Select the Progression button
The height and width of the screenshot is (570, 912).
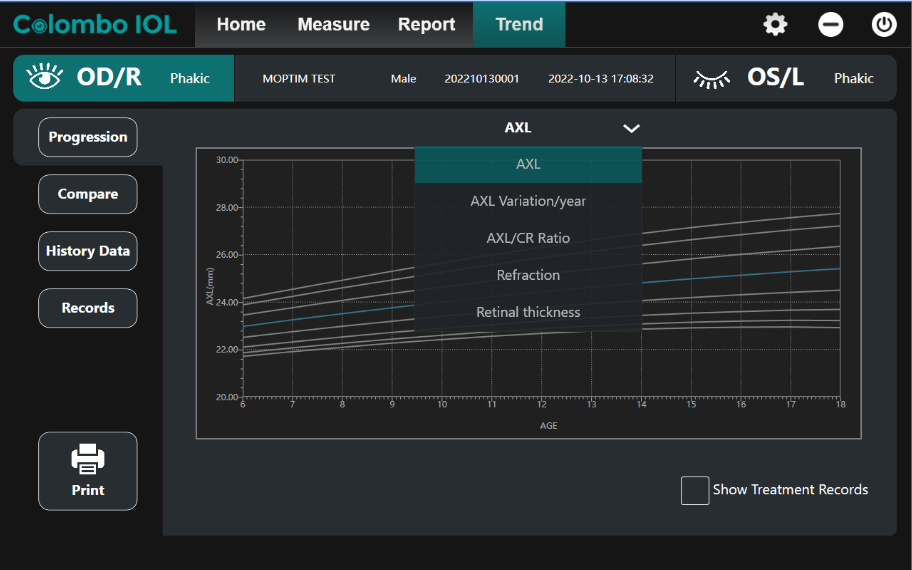tap(88, 137)
